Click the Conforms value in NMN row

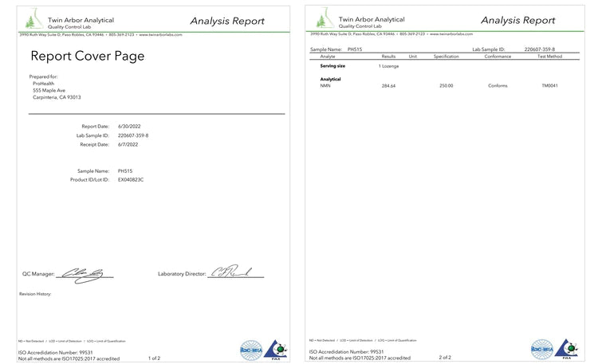[x=498, y=85]
